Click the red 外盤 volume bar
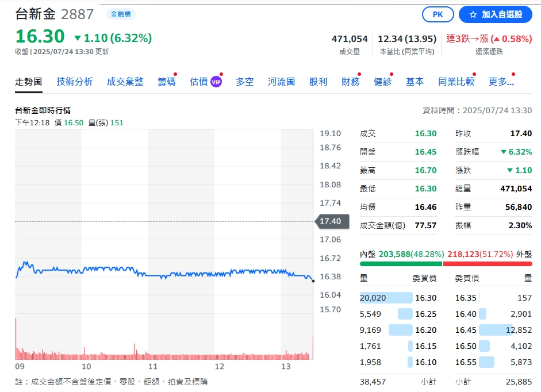 tap(488, 264)
